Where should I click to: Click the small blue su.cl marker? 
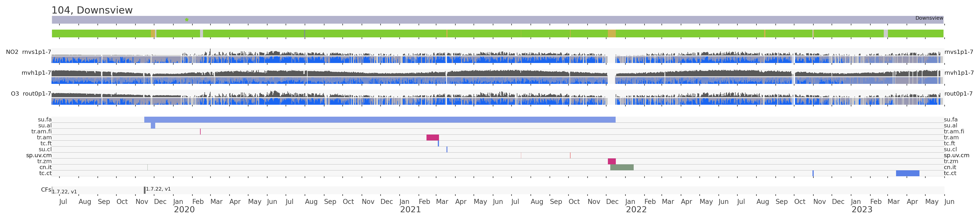tap(447, 149)
